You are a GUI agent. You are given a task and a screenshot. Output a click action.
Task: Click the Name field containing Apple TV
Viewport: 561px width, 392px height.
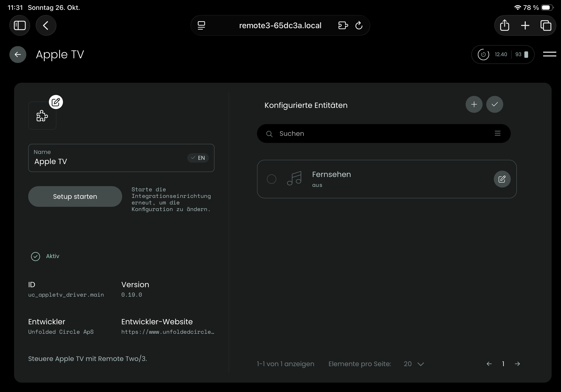[108, 161]
